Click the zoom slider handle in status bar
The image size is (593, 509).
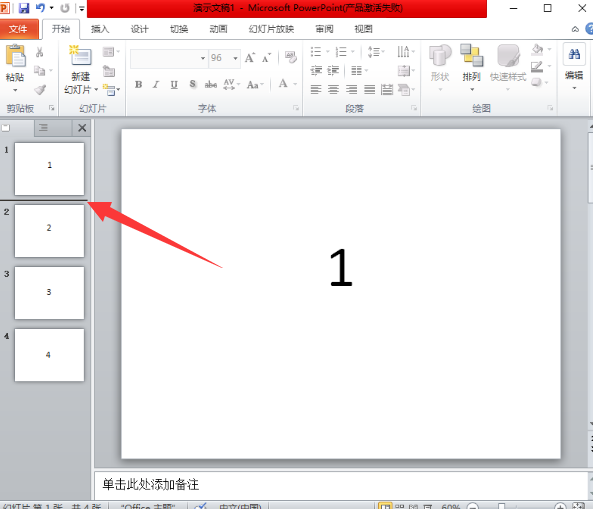pyautogui.click(x=501, y=506)
